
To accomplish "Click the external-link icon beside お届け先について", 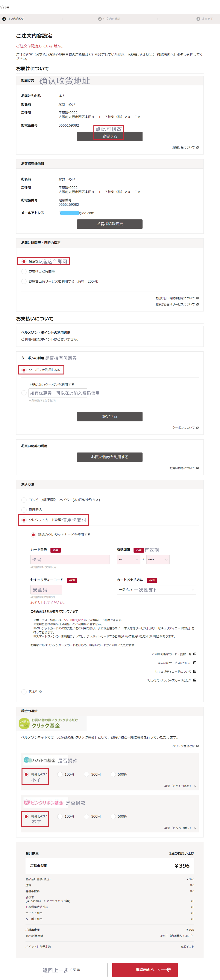I will tap(197, 147).
